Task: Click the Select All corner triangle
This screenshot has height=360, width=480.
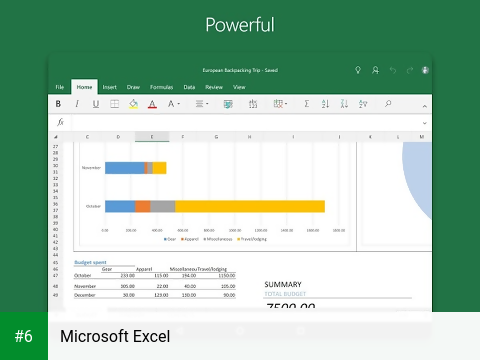Action: (x=56, y=137)
